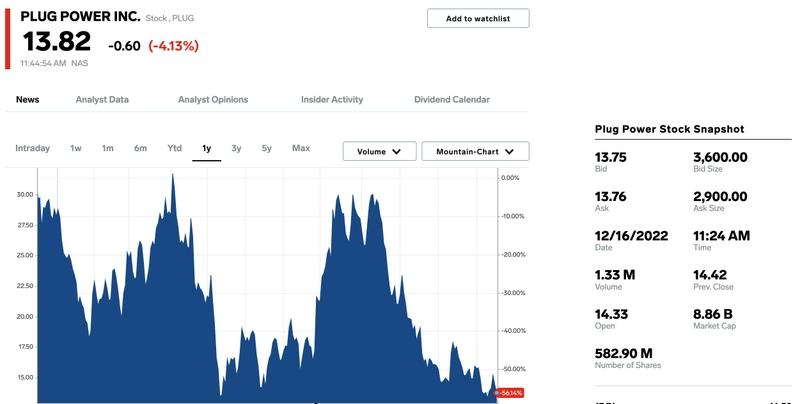Choose the 1m time range

[108, 148]
